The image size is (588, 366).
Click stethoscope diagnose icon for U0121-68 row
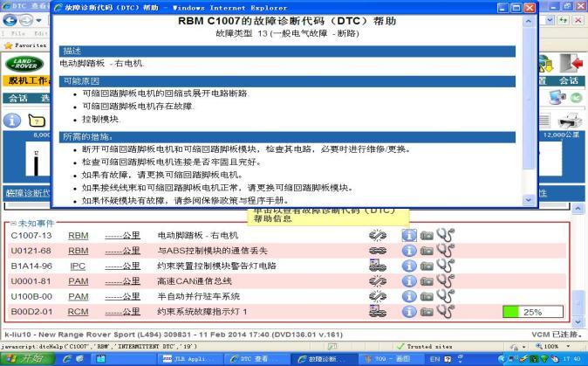tap(445, 251)
